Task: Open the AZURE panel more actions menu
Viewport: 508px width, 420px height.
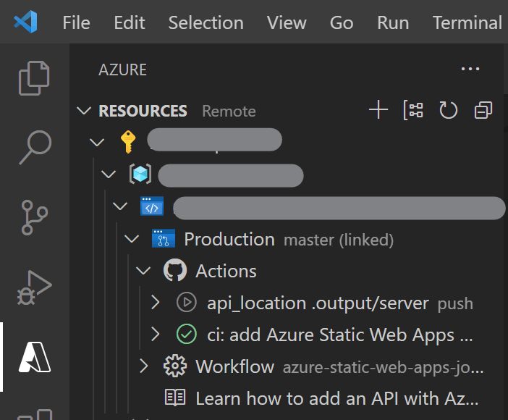Action: [470, 69]
